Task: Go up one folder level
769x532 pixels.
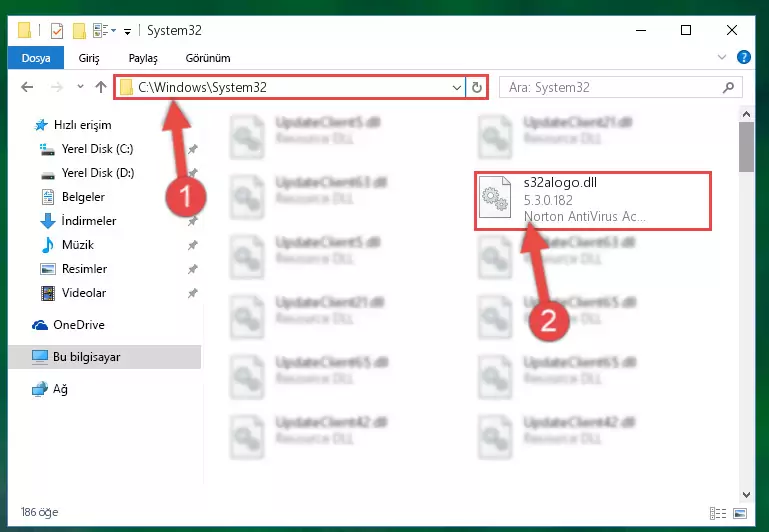Action: (101, 87)
